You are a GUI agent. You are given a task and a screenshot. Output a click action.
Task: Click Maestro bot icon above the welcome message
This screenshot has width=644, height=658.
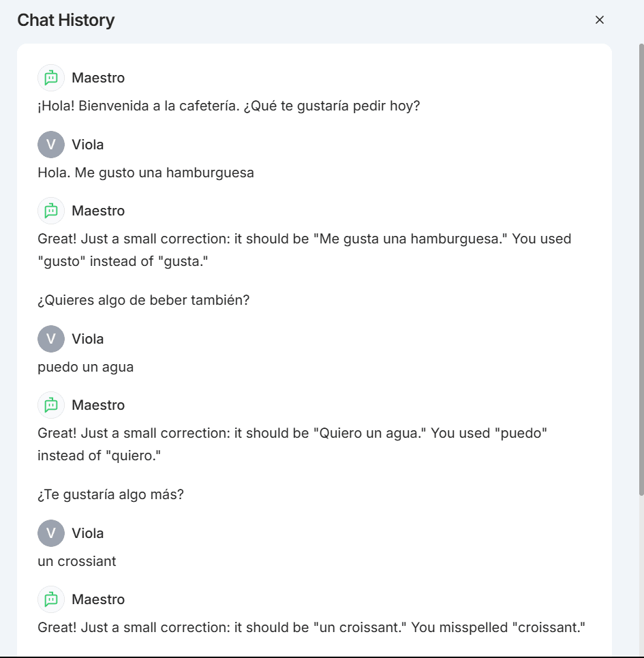[x=51, y=78]
